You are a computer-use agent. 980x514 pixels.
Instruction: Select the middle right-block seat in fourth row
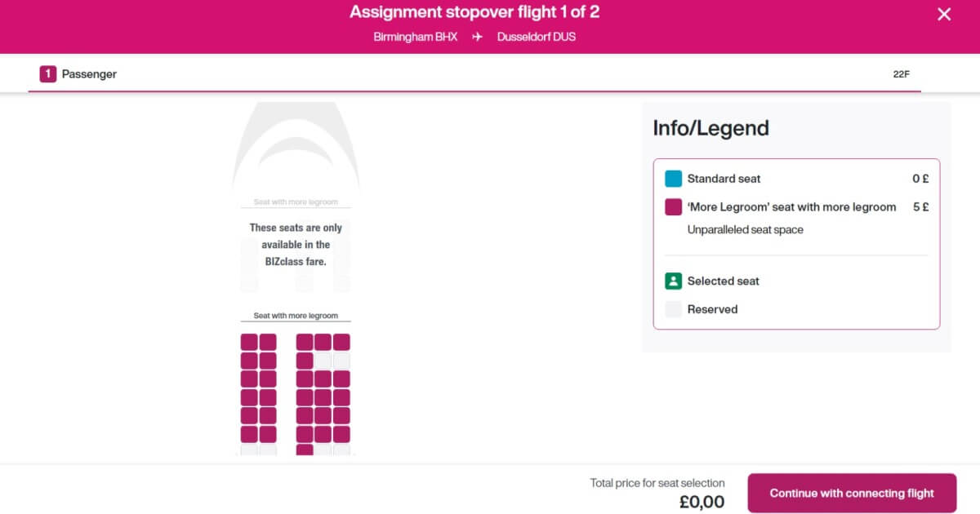(x=323, y=397)
